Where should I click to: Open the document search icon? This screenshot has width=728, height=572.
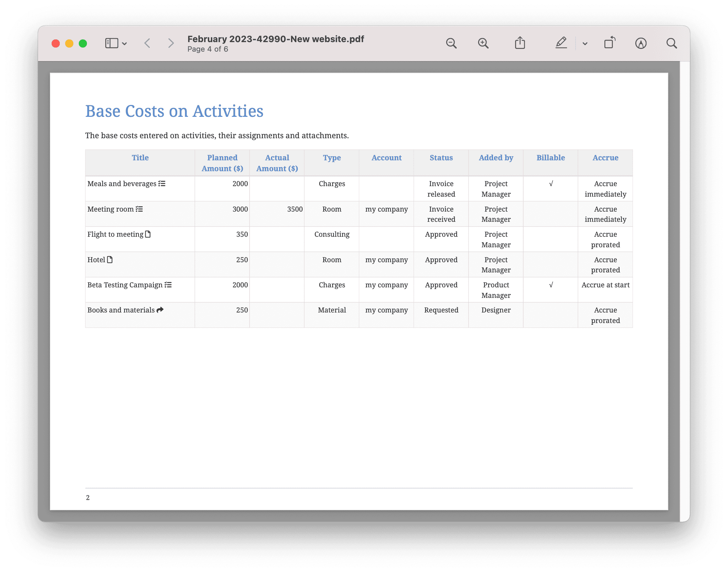tap(672, 43)
